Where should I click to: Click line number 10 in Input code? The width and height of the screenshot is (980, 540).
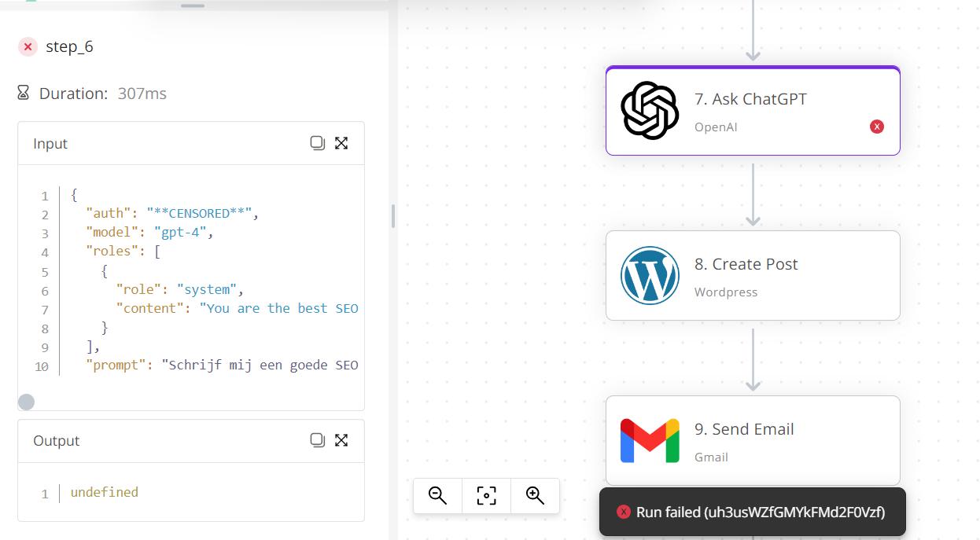point(42,366)
